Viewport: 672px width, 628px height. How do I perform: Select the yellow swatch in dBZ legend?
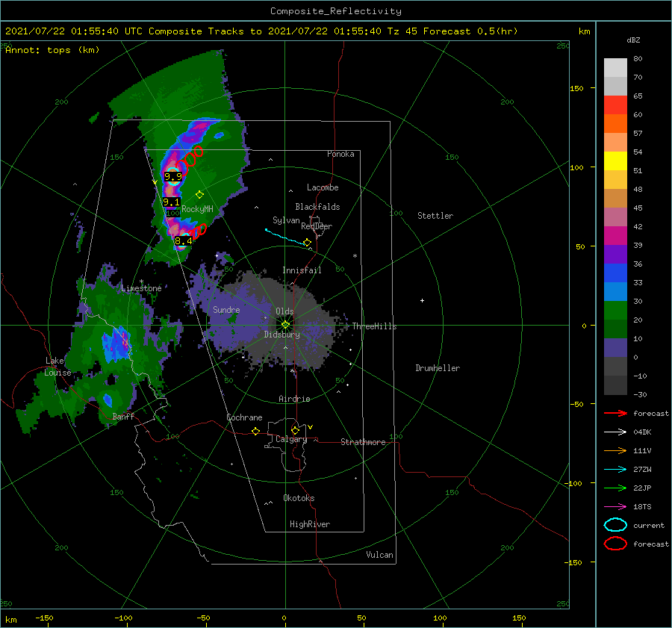point(615,161)
